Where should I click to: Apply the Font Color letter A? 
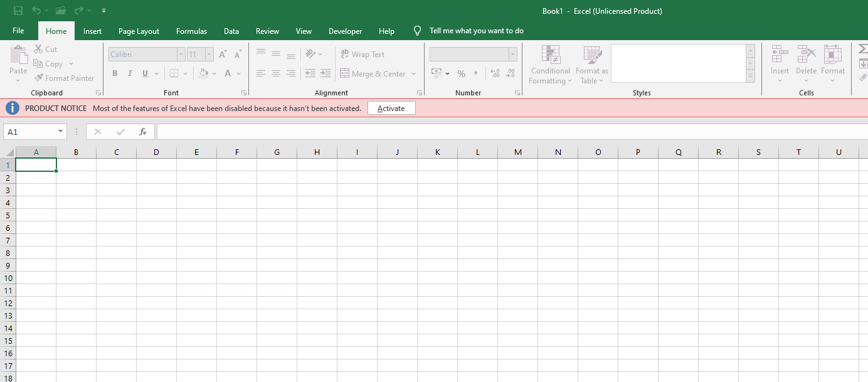pos(228,73)
